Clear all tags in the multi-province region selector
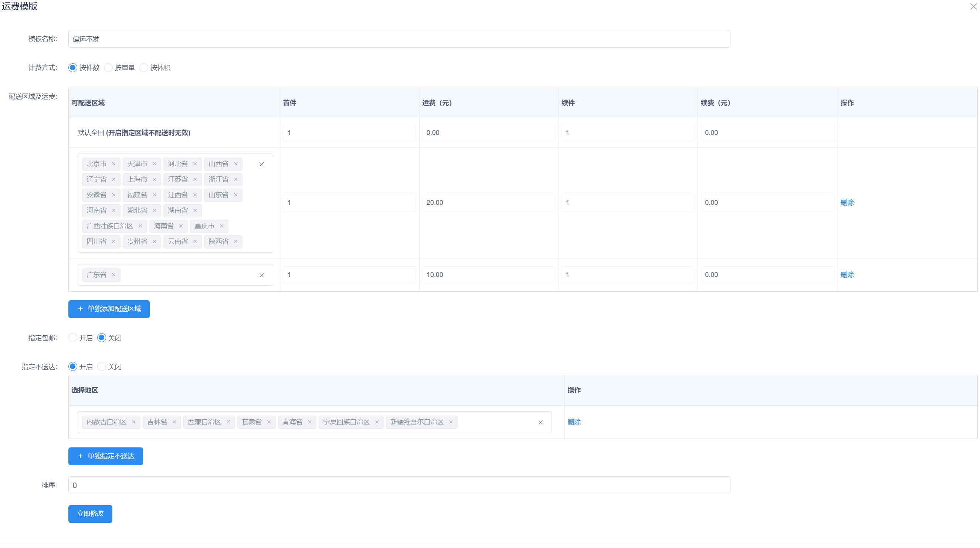The width and height of the screenshot is (980, 548). tap(262, 165)
